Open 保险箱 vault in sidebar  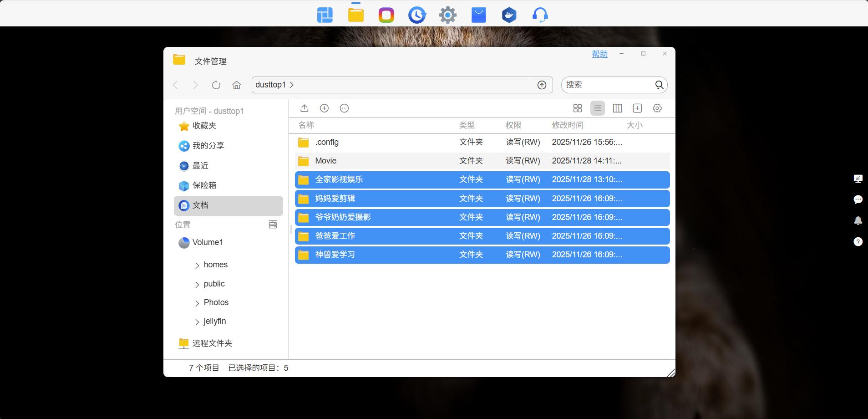coord(228,185)
